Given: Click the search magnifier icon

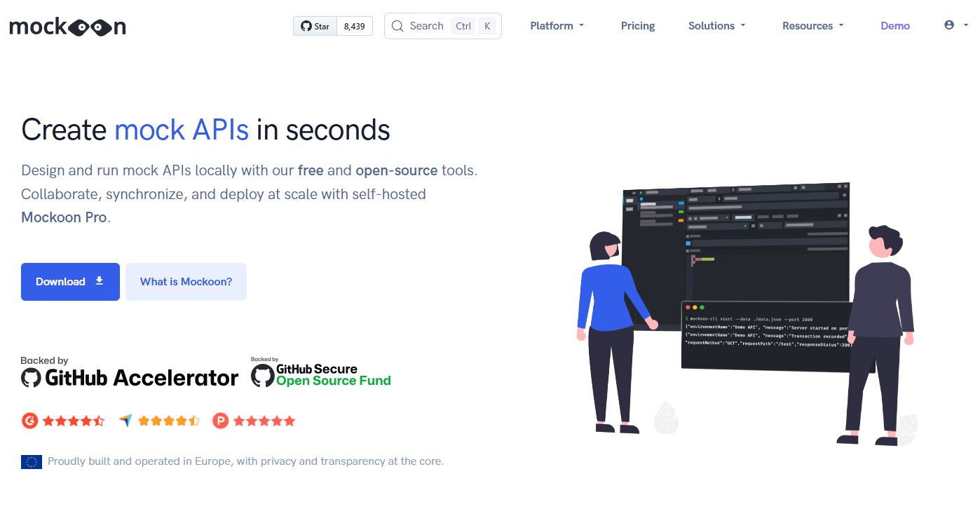Looking at the screenshot, I should [x=397, y=26].
